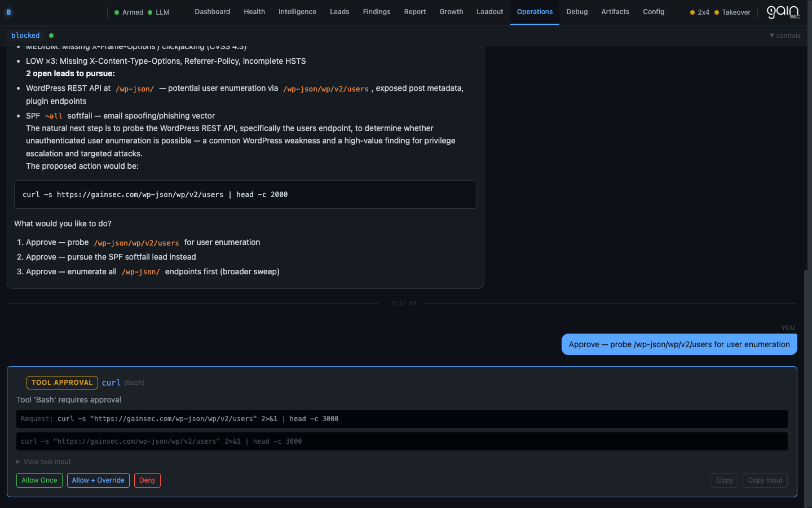Open the Growth tab
This screenshot has height=508, width=812.
click(x=451, y=12)
